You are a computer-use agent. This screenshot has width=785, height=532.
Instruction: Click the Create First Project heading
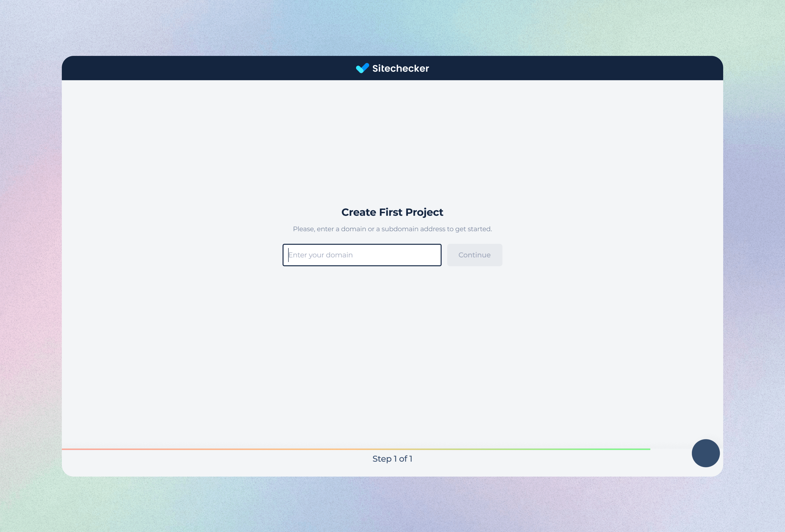click(392, 212)
